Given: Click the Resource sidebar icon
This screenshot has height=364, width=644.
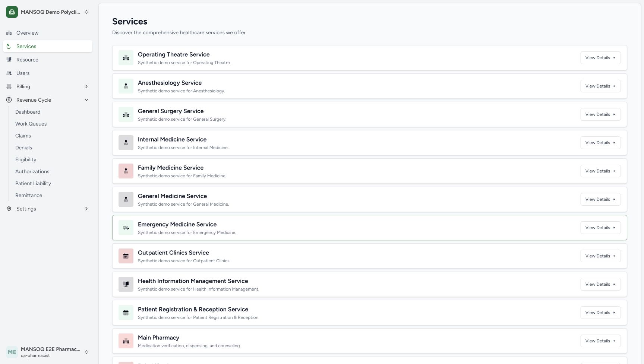Looking at the screenshot, I should (9, 60).
